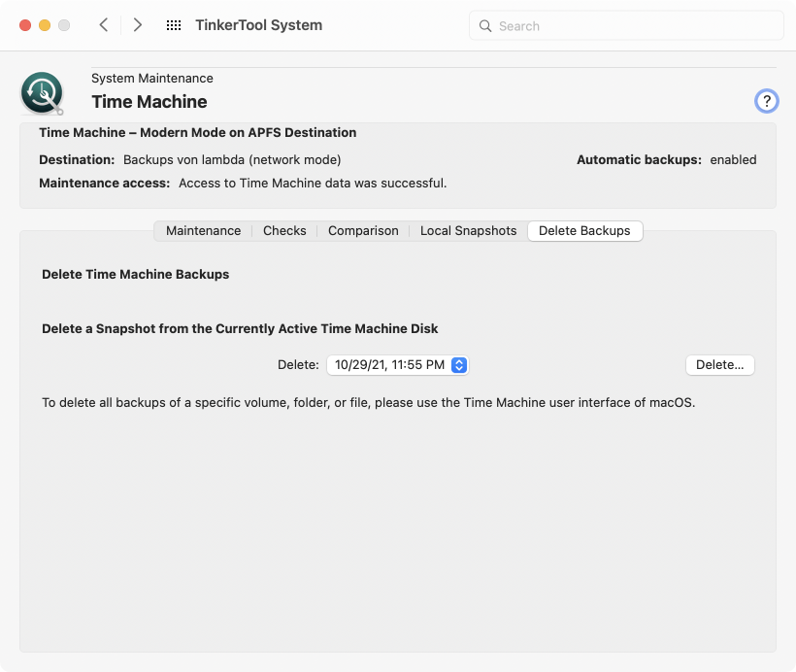The image size is (796, 672).
Task: Click the note about deleting all backups
Action: tap(369, 402)
